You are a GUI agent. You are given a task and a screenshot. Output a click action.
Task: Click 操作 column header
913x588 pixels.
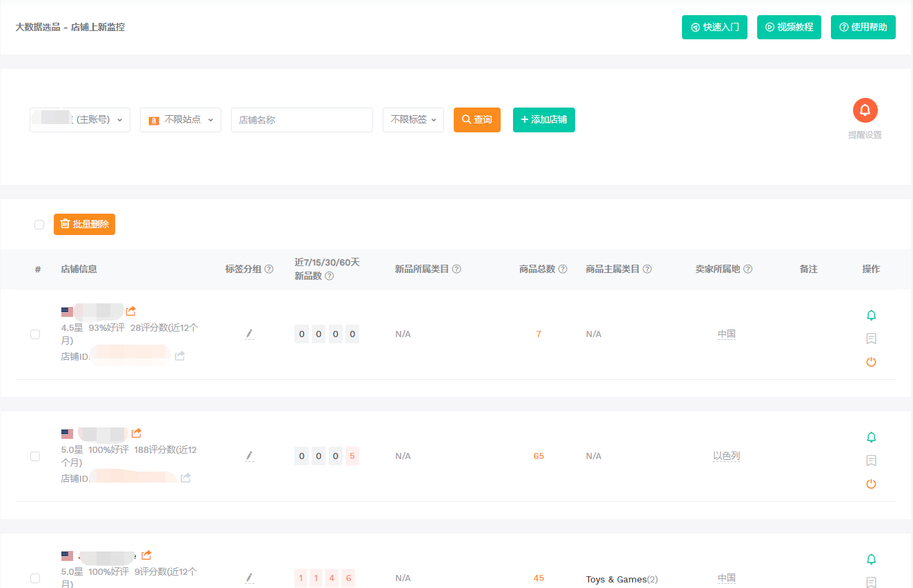[x=871, y=270]
